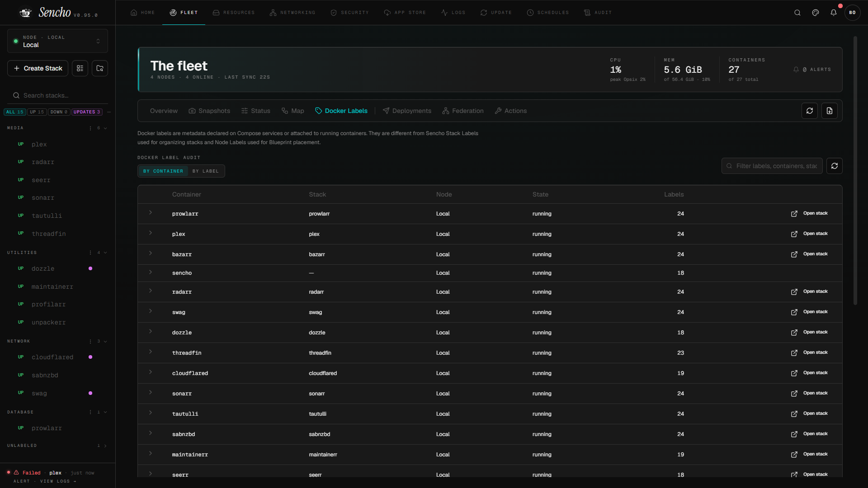
Task: Collapse the Utilities stack group
Action: [x=105, y=253]
